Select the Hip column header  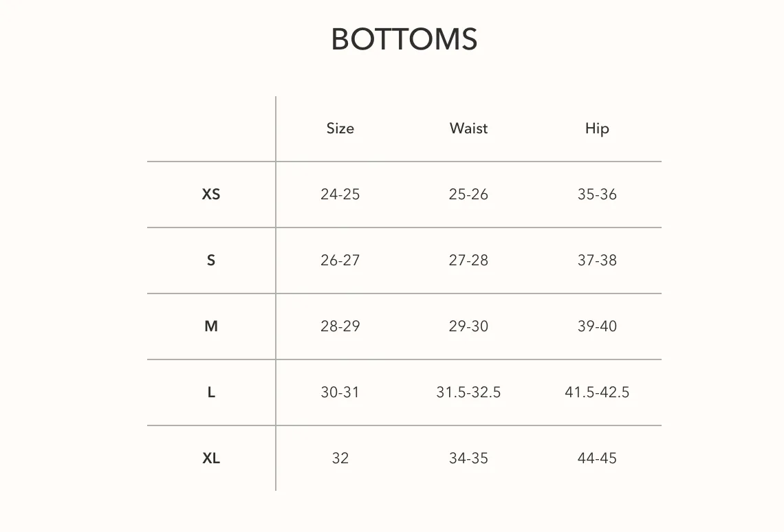pos(597,129)
